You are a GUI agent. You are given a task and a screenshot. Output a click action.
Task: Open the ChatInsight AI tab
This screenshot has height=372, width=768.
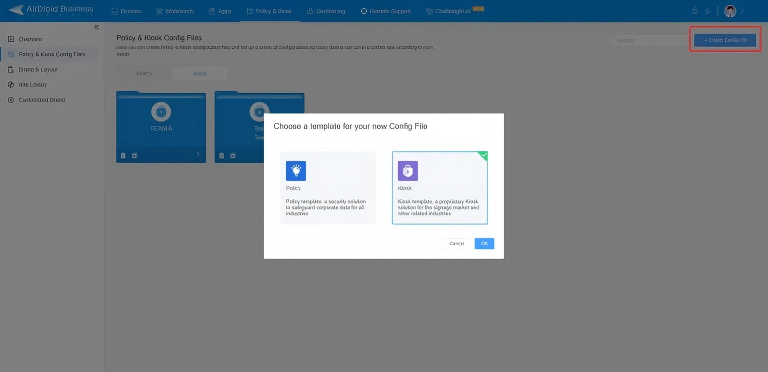455,11
